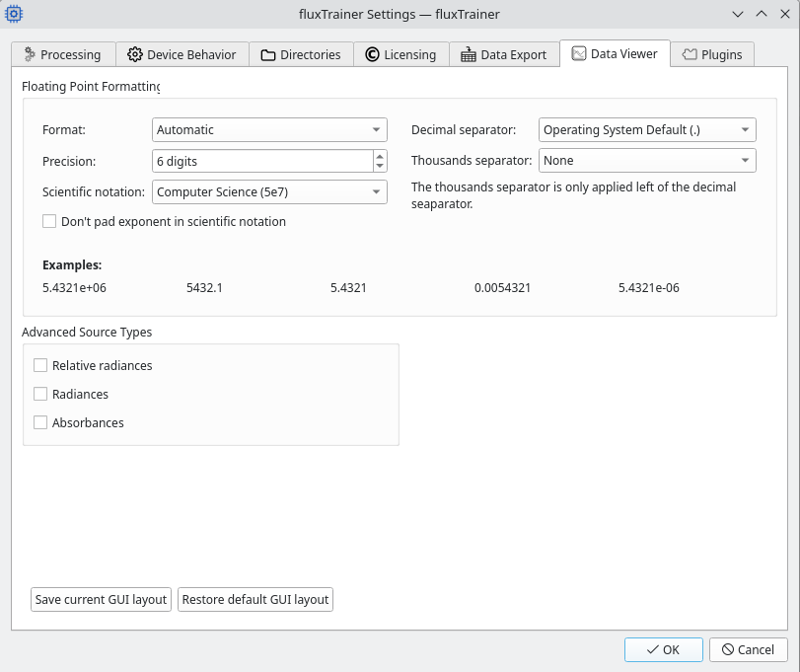Viewport: 800px width, 672px height.
Task: Open the Format dropdown set to Automatic
Action: 269,129
